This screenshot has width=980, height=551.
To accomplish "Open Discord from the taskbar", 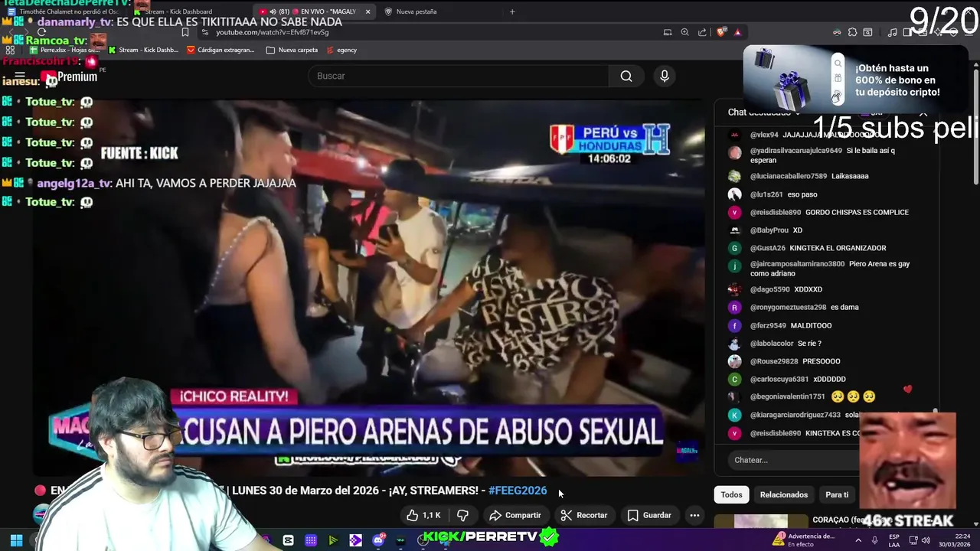I will point(378,540).
